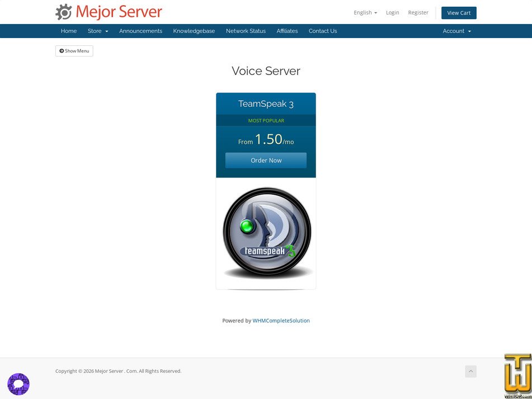Image resolution: width=532 pixels, height=399 pixels.
Task: Click the Register link
Action: pyautogui.click(x=418, y=12)
